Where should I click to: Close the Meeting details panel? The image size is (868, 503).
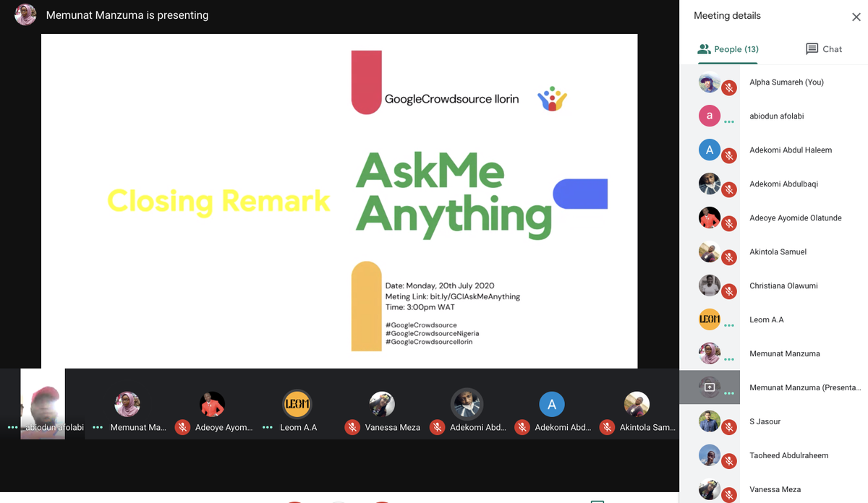[856, 17]
